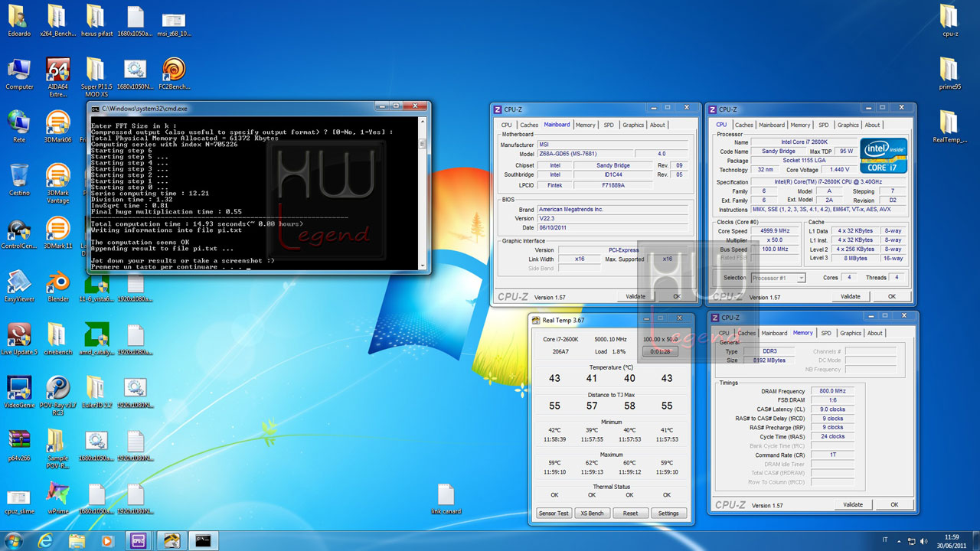
Task: Select the Blender desktop icon
Action: (x=58, y=286)
